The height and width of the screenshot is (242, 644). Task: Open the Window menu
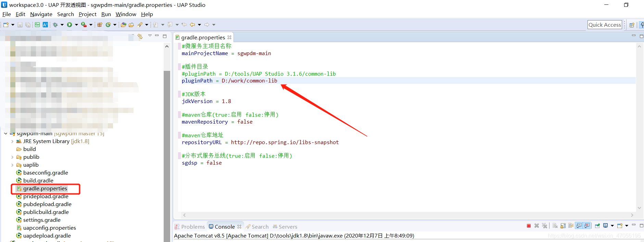click(126, 14)
